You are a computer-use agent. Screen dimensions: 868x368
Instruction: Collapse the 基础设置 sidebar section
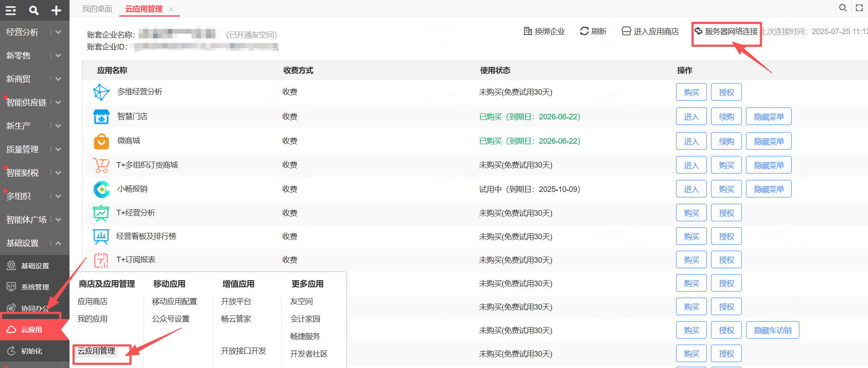pyautogui.click(x=58, y=243)
